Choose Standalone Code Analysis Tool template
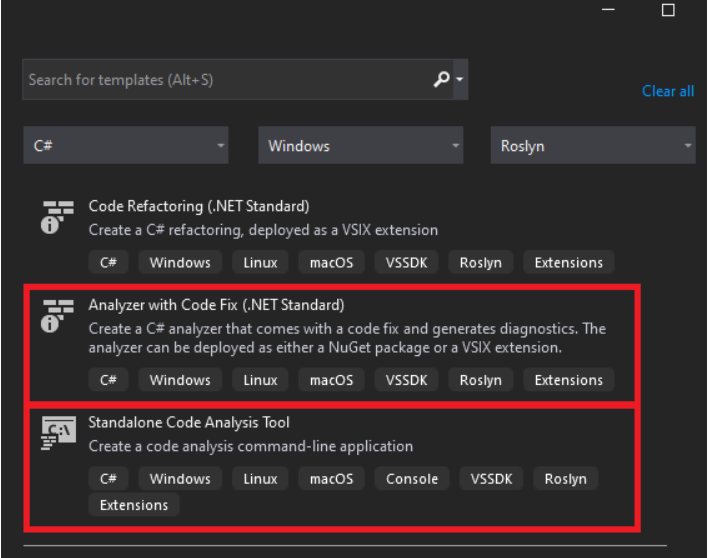 tap(189, 422)
